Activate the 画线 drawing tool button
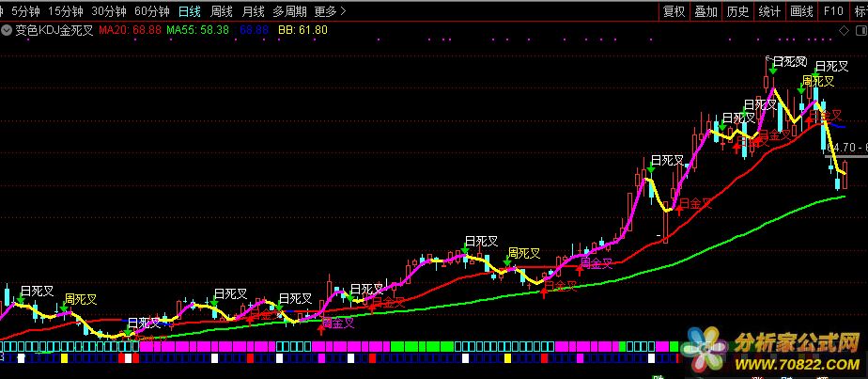Screen dimensions: 868x379 801,11
